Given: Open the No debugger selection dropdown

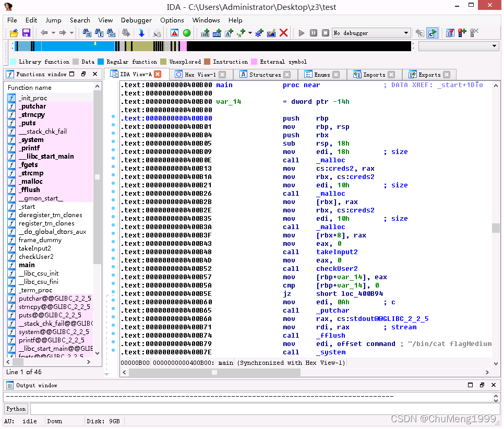Looking at the screenshot, I should click(406, 33).
